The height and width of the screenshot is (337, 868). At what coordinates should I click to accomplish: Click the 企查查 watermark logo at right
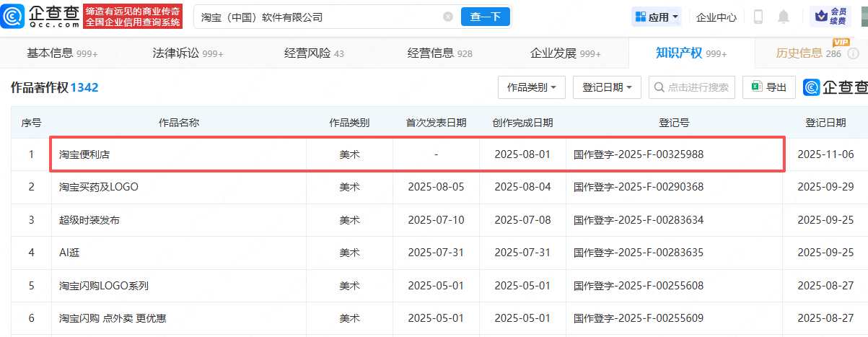point(836,87)
